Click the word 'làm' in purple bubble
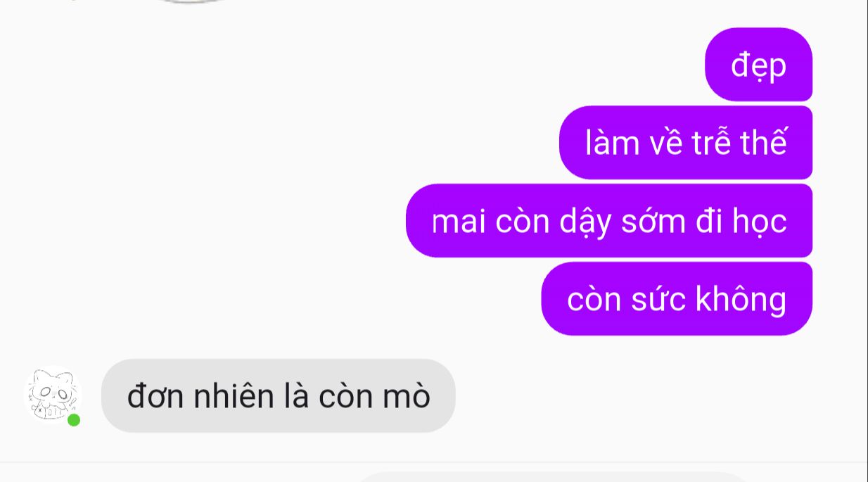 tap(613, 143)
